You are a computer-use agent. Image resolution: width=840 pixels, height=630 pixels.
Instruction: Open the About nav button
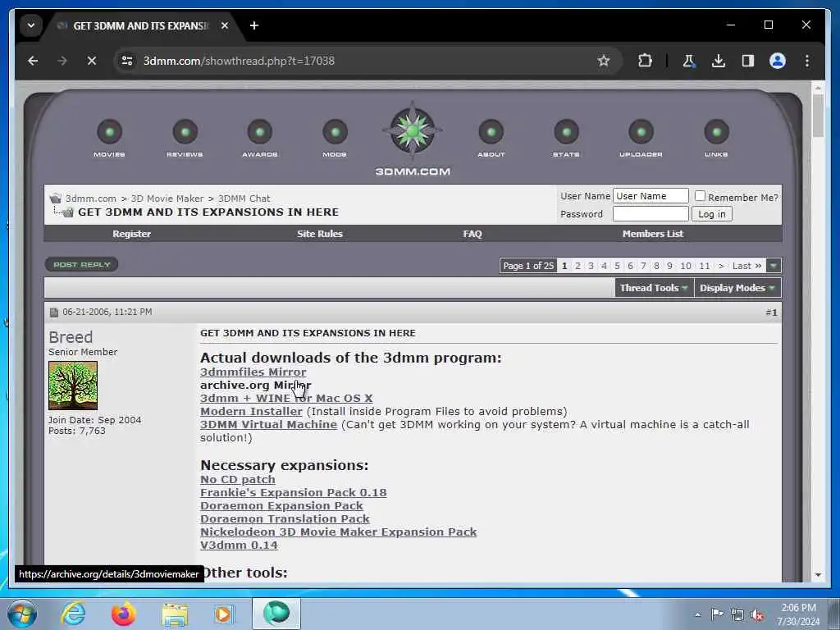491,137
